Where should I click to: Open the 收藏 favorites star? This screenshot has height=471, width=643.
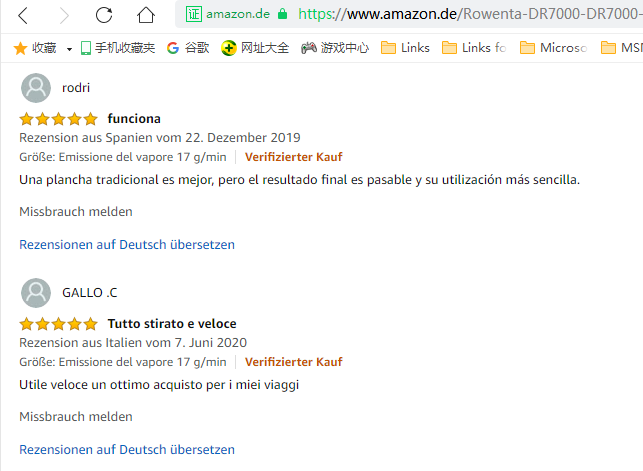tap(19, 47)
